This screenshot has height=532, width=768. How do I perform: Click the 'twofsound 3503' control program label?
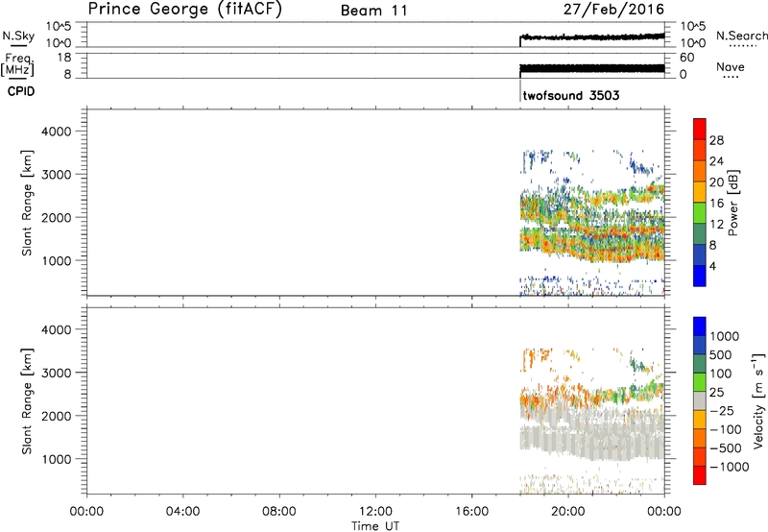point(571,95)
